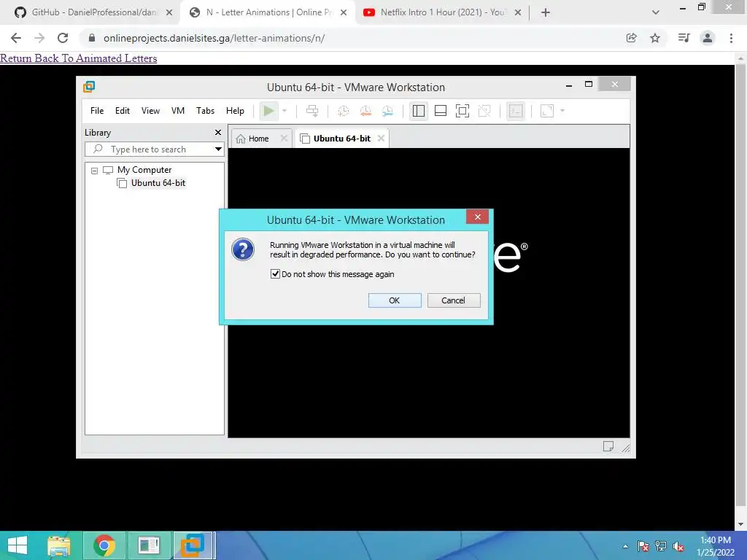Click the share page icon
Viewport: 747px width, 560px height.
click(x=631, y=38)
